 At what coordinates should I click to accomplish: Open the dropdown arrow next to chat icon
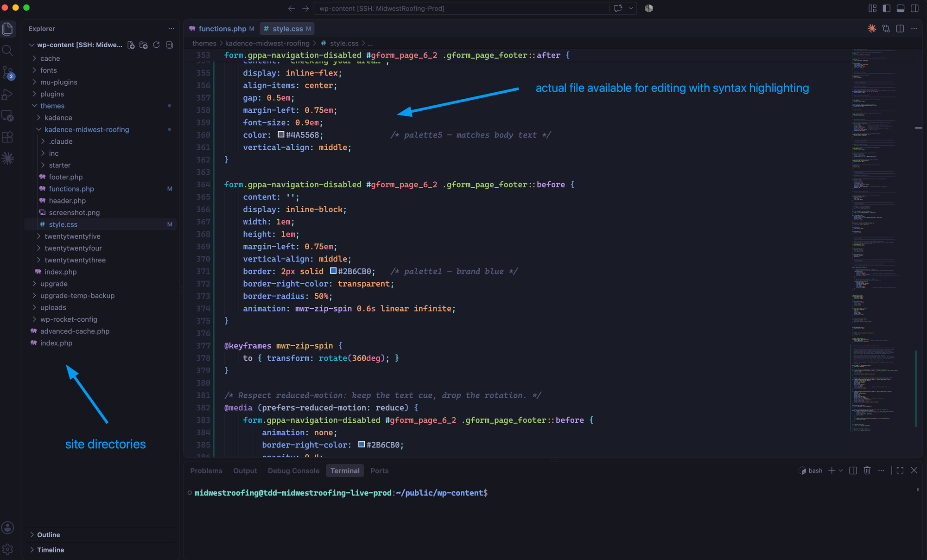(630, 8)
